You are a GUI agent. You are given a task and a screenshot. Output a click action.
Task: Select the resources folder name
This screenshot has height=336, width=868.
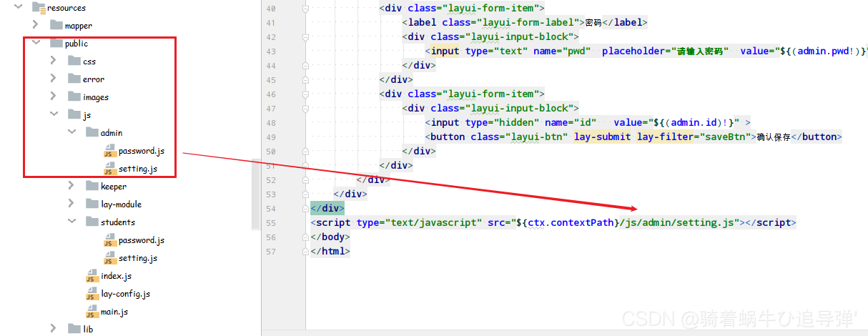66,8
